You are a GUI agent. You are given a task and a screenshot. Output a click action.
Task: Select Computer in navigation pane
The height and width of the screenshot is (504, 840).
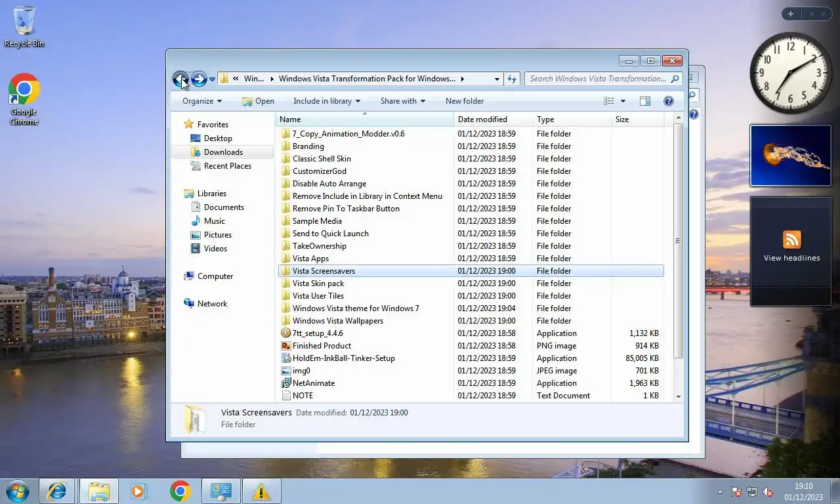click(x=209, y=276)
